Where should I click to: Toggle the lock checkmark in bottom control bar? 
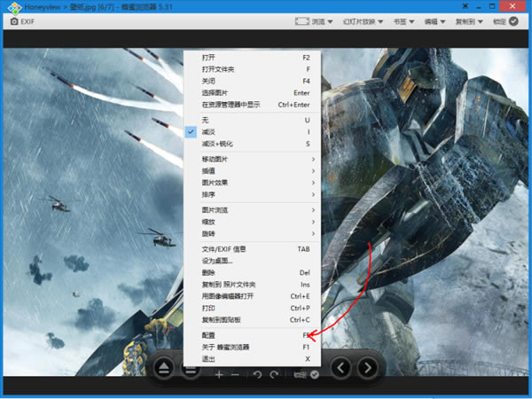click(x=315, y=374)
